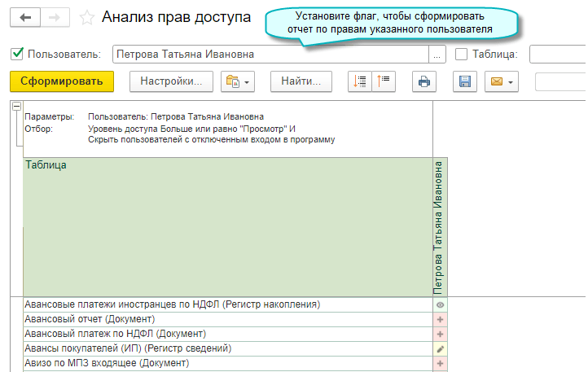Click the empty field after email button

[560, 81]
